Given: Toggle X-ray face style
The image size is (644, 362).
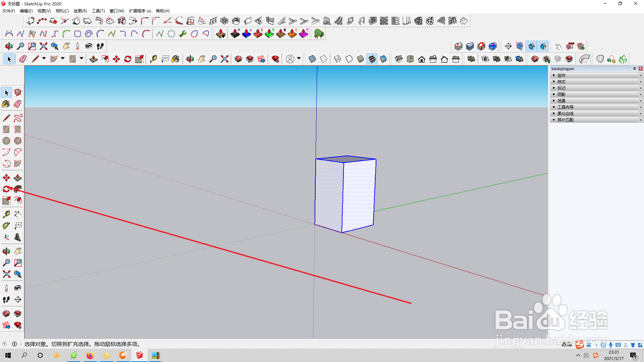Looking at the screenshot, I should click(x=312, y=59).
